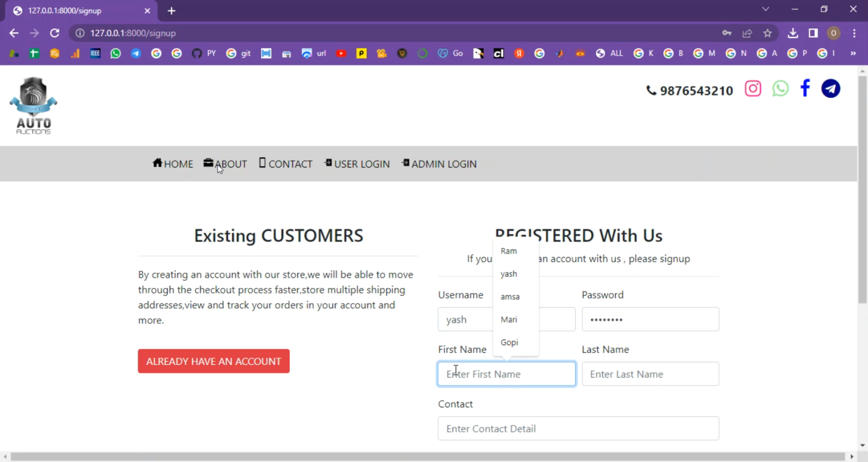The width and height of the screenshot is (868, 462).
Task: Open ADMIN LOGIN page
Action: (x=439, y=164)
